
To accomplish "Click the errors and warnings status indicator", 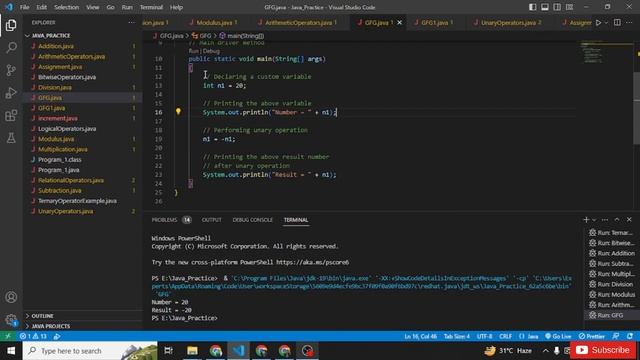I will click(x=33, y=336).
